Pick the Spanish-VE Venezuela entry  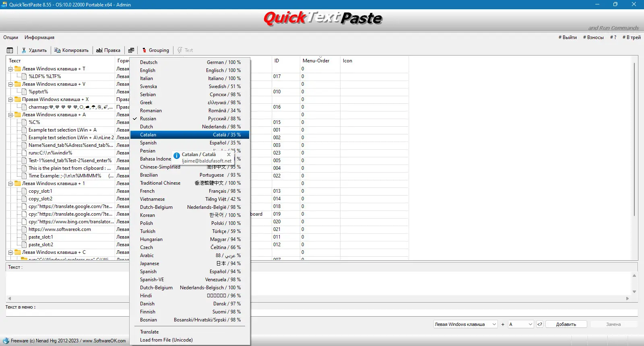click(x=190, y=280)
